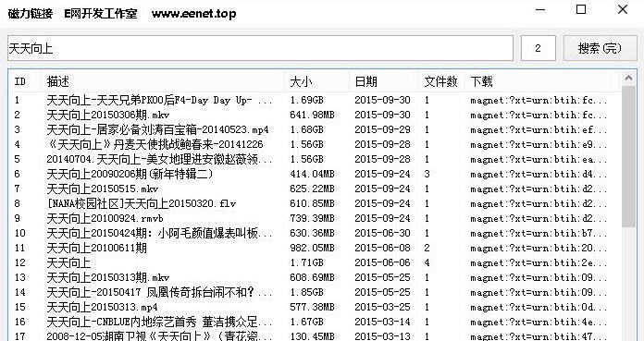Click size cell 130.45MB
The image size is (644, 341).
click(312, 336)
